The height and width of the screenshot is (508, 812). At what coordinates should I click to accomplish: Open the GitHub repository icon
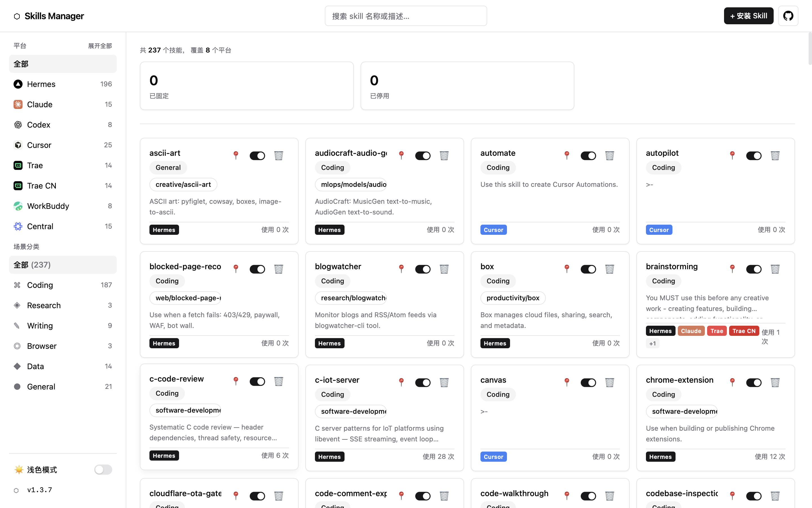(x=788, y=16)
